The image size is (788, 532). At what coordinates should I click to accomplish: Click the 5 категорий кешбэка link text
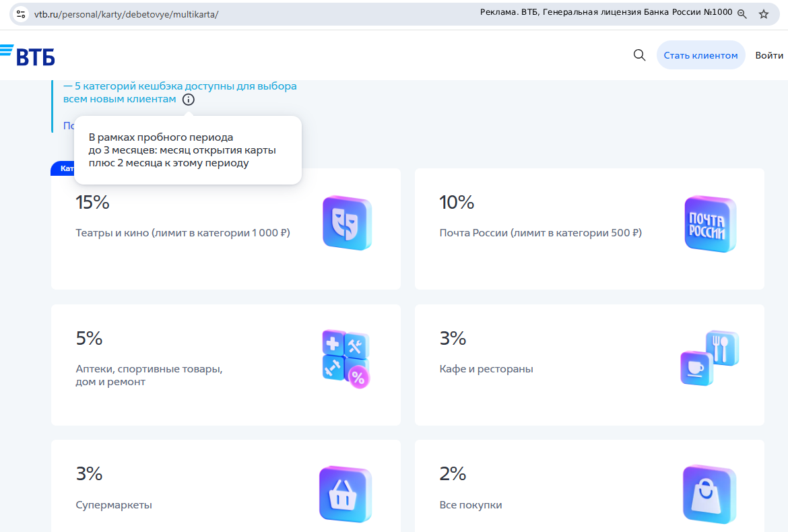point(180,92)
